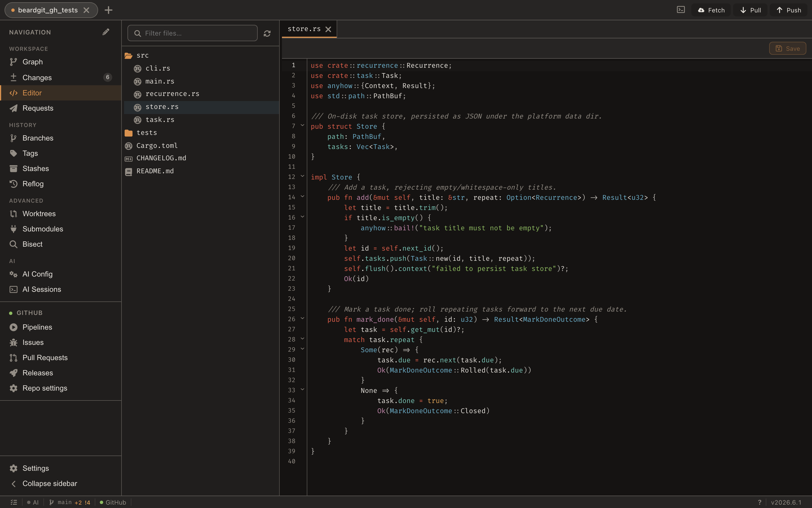
Task: Fold the mark_done function at line 26
Action: pos(302,319)
